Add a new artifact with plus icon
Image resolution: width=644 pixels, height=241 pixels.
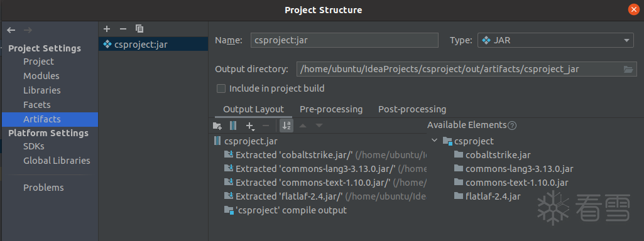[x=107, y=29]
